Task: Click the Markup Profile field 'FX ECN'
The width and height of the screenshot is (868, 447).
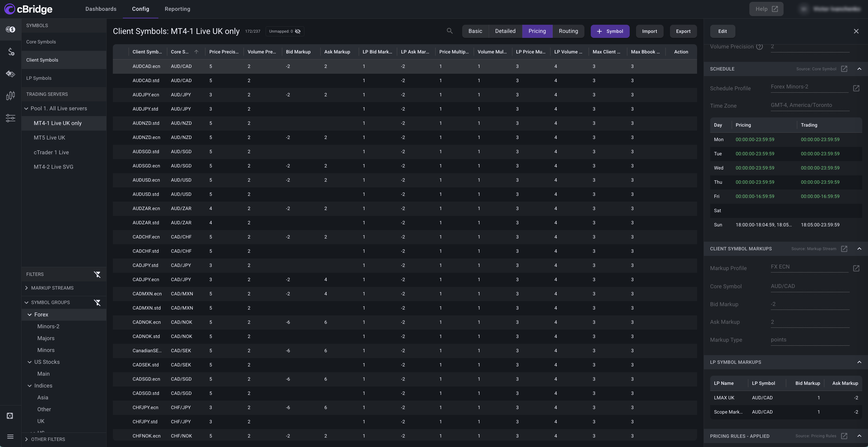Action: (809, 267)
